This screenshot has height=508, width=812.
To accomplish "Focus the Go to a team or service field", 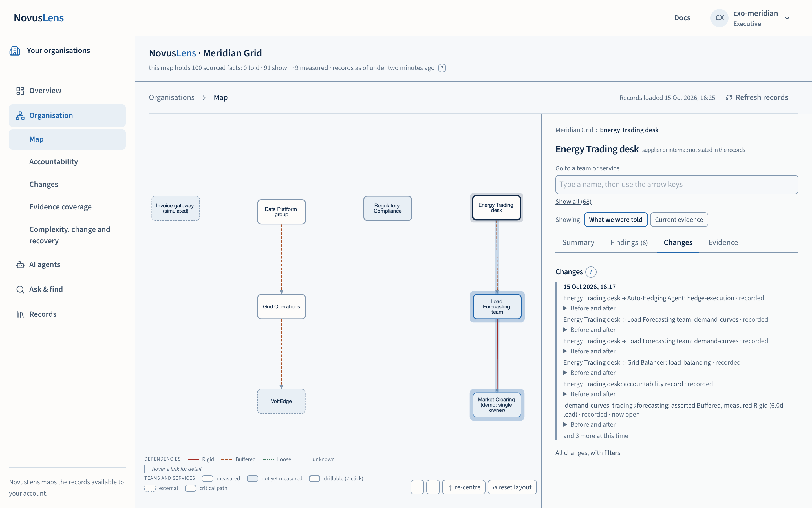I will pyautogui.click(x=676, y=185).
